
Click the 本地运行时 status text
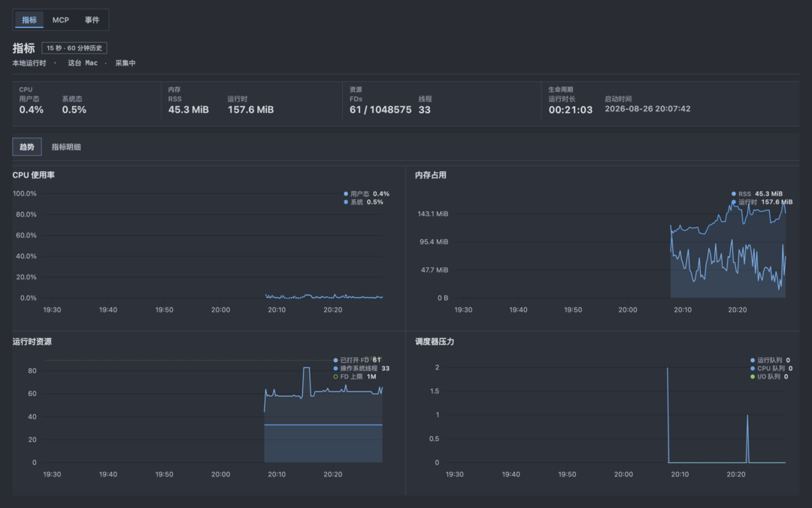pos(29,62)
